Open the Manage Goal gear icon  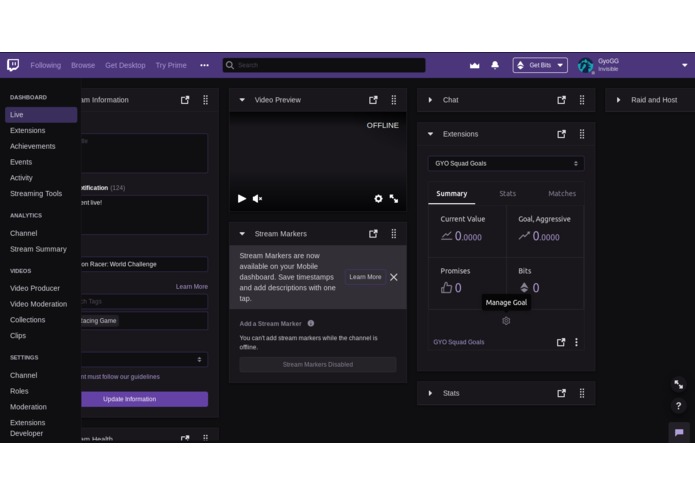click(506, 321)
